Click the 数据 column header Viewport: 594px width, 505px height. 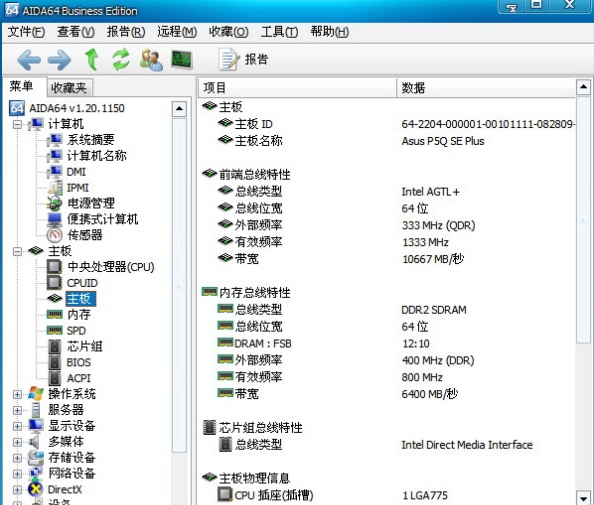tap(486, 88)
